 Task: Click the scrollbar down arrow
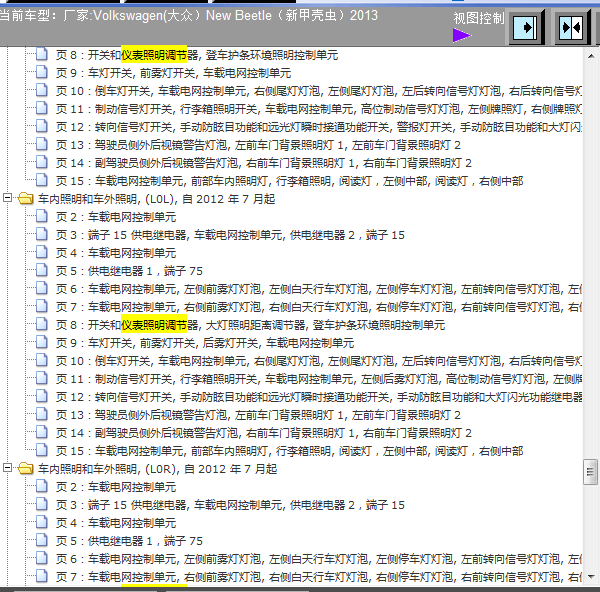tap(591, 577)
